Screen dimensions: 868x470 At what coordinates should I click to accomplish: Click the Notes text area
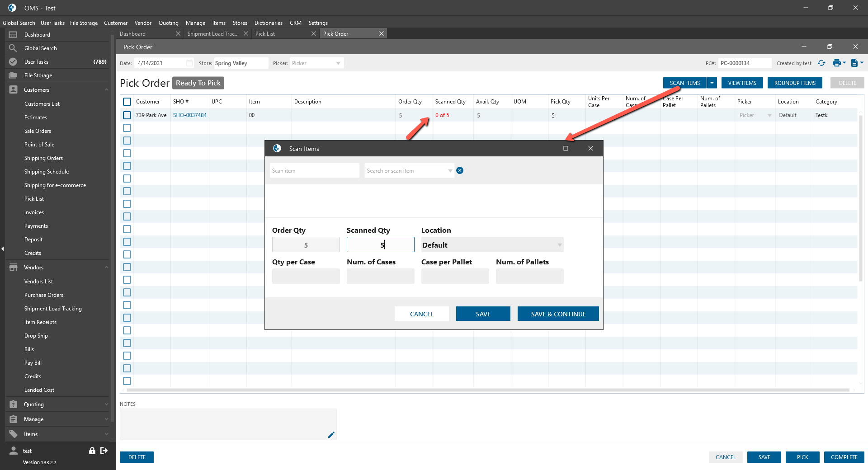coord(228,424)
